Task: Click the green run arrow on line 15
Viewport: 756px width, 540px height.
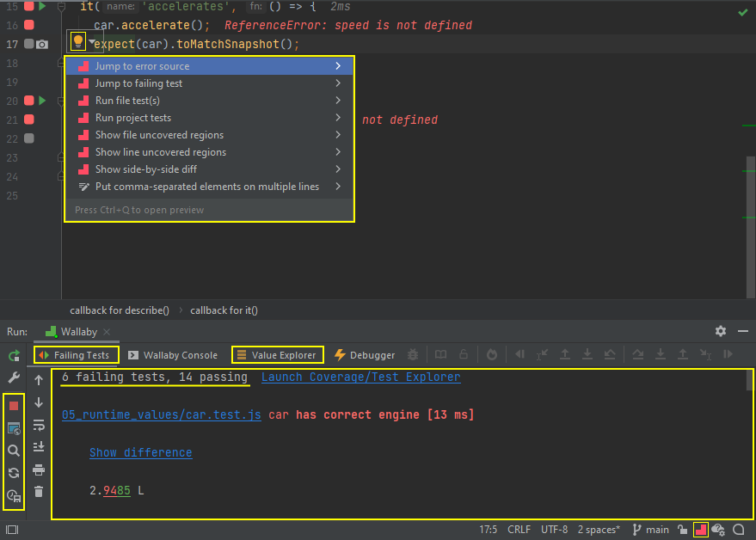Action: point(42,6)
